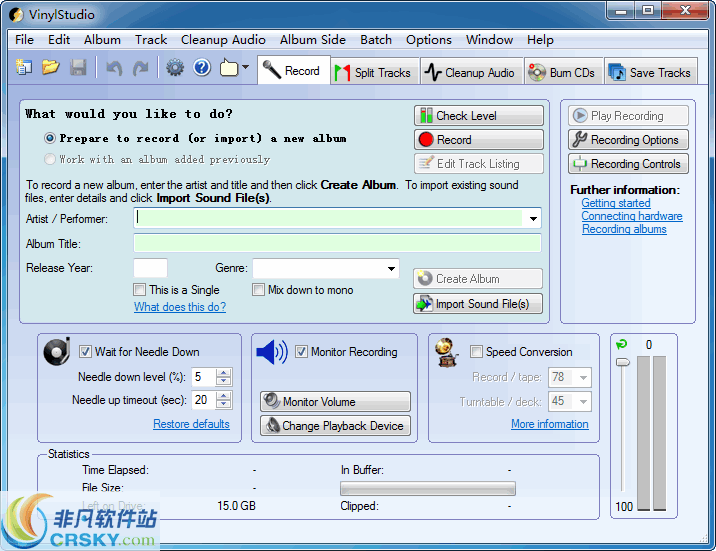Viewport: 716px width, 551px height.
Task: Open Recording Controls
Action: point(628,163)
